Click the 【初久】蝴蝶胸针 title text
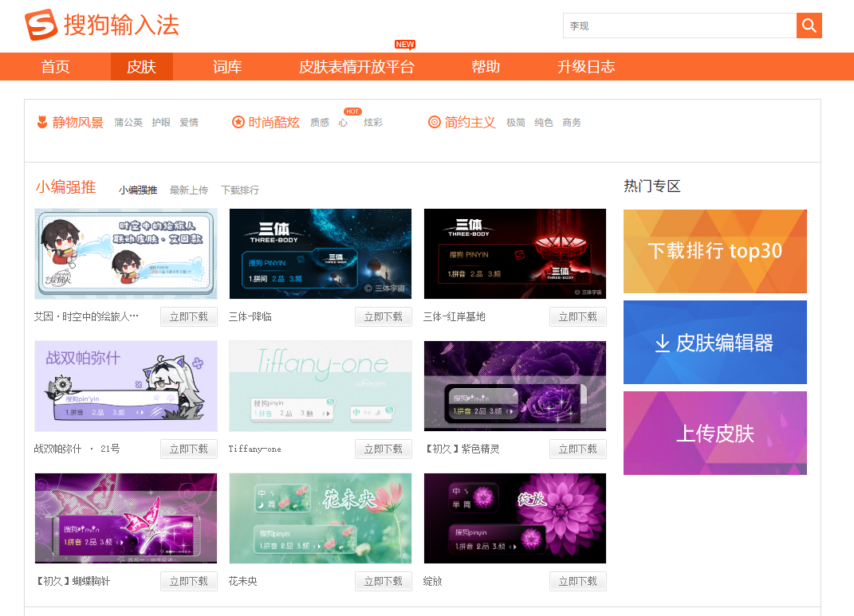Screen dimensions: 854x616 (x=73, y=581)
